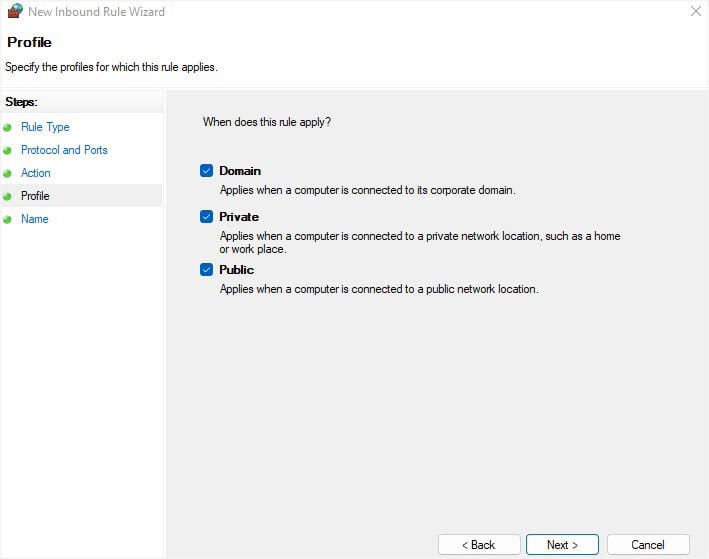The image size is (709, 559).
Task: Close the New Inbound Rule Wizard window
Action: (x=695, y=11)
